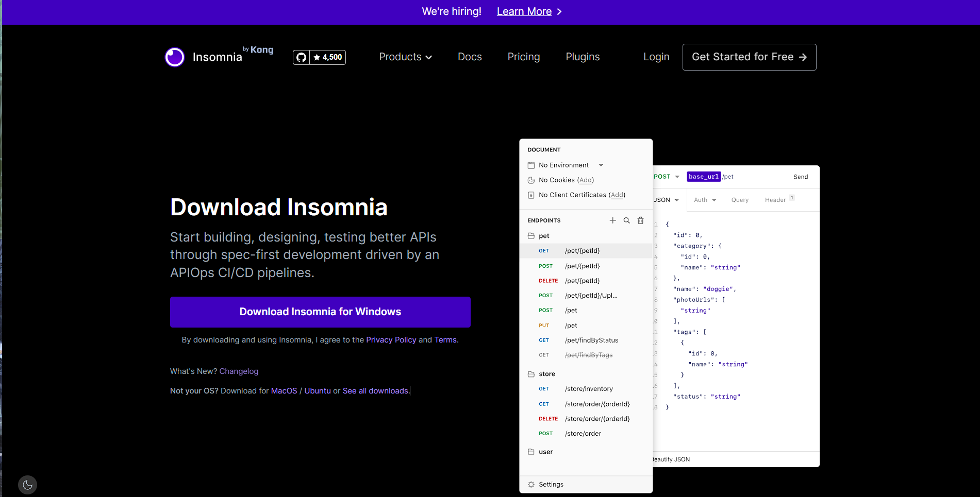The image size is (980, 497).
Task: Select DELETE /pet/{petId} endpoint
Action: click(x=586, y=281)
